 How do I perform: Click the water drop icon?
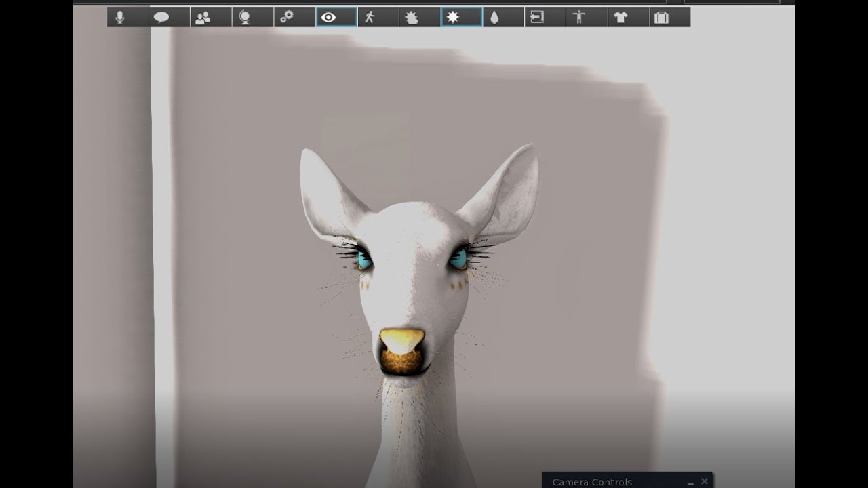(x=503, y=18)
